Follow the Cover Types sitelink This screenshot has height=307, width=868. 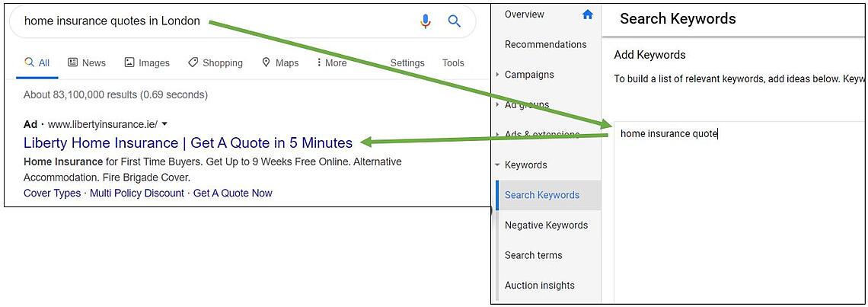point(52,193)
